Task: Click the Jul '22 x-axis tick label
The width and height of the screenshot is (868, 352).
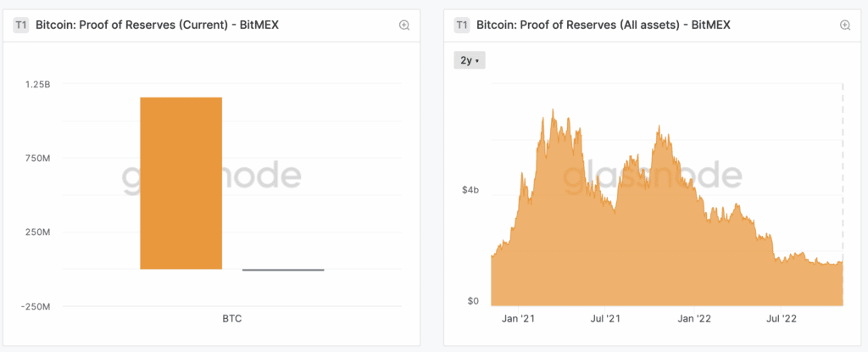Action: click(x=782, y=319)
